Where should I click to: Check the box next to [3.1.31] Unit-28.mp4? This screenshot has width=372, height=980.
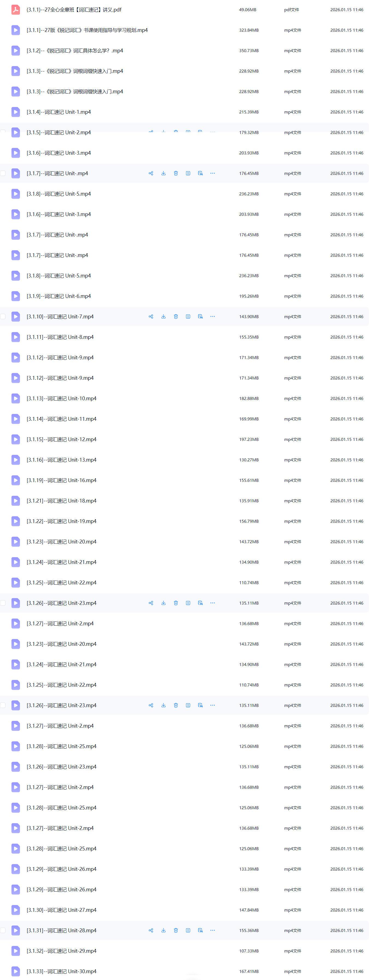click(3, 930)
